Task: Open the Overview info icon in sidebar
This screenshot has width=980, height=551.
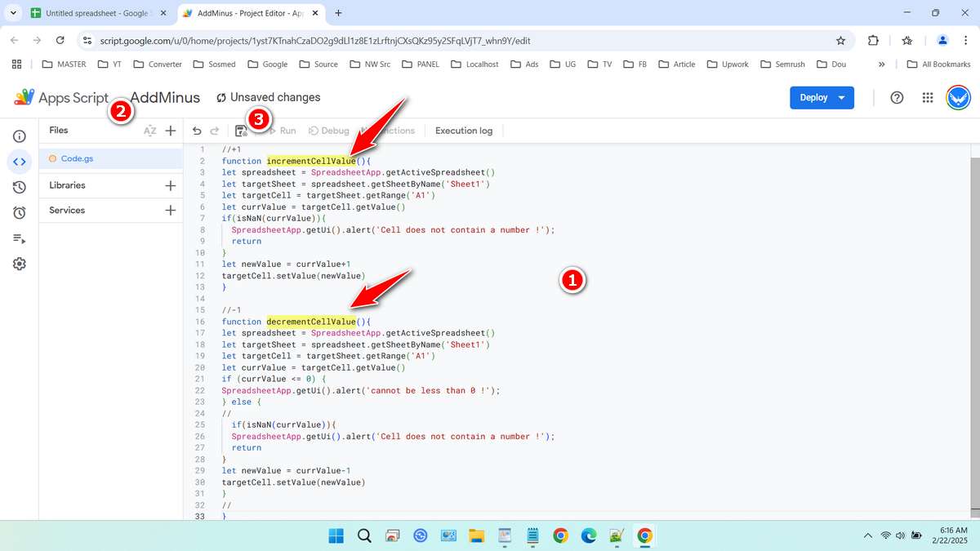Action: [x=20, y=136]
